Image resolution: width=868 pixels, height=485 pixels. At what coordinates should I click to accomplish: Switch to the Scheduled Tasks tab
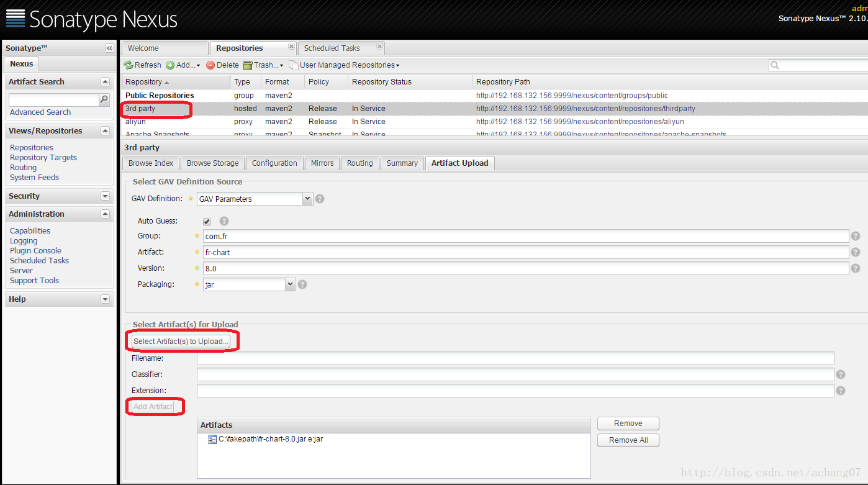coord(341,48)
